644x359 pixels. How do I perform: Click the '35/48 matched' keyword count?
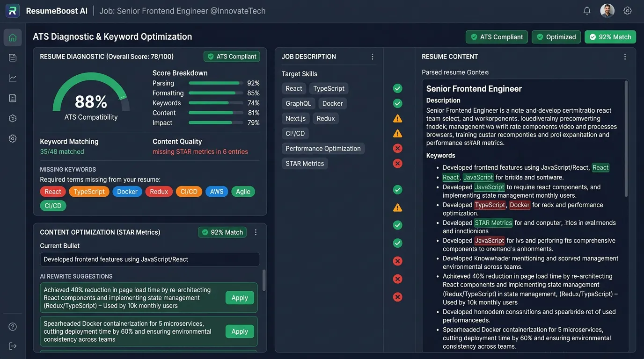[62, 151]
